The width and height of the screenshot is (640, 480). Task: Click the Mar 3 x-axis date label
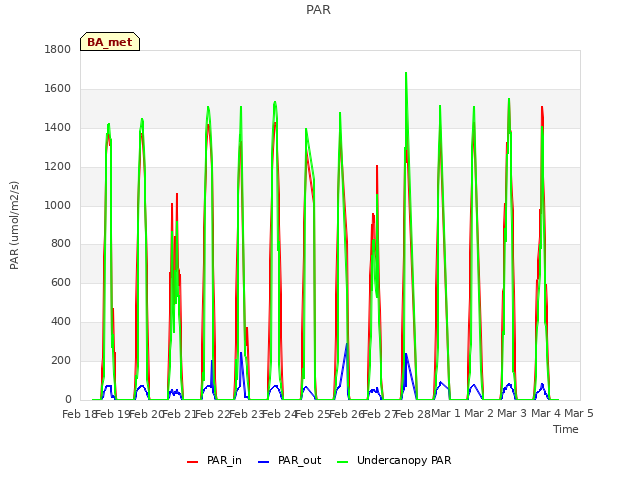512,413
